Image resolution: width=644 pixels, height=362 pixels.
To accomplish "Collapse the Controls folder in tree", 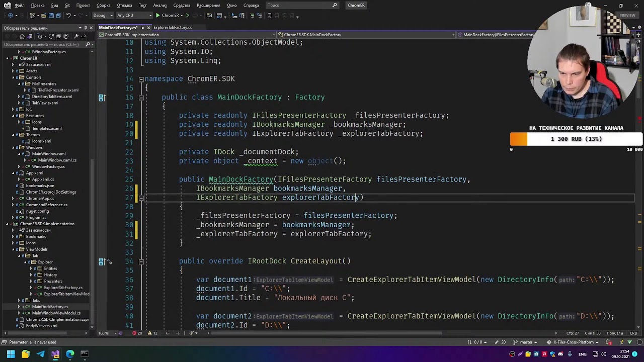I will point(14,77).
